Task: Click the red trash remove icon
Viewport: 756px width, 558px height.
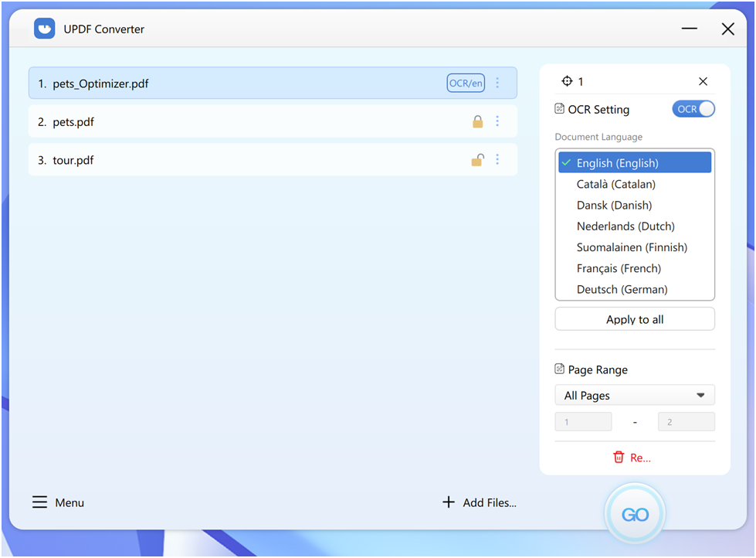Action: tap(619, 458)
